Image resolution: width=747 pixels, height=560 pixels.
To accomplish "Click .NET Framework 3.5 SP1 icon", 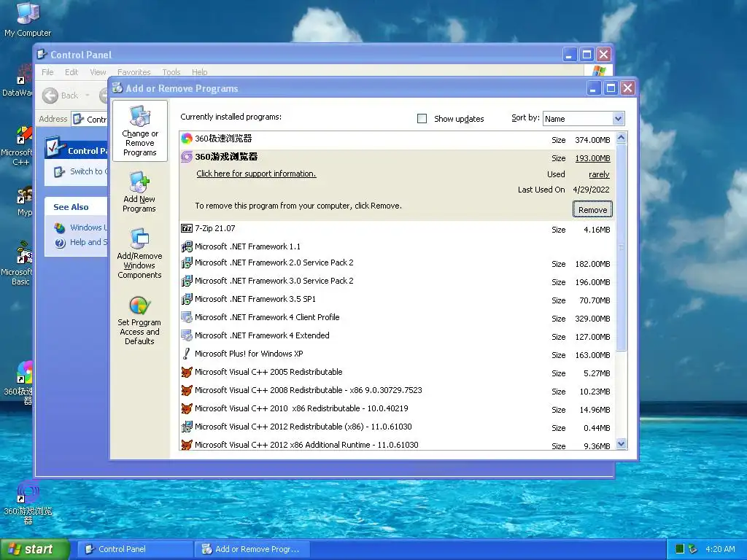I will (187, 299).
